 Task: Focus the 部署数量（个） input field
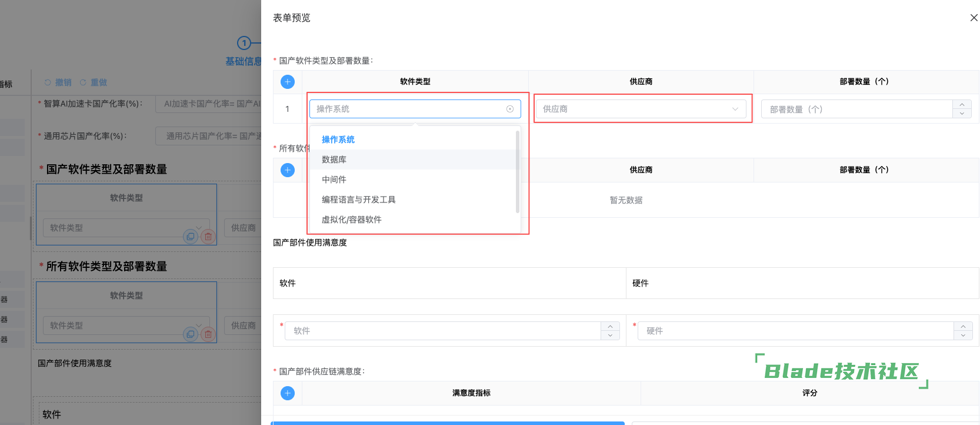pyautogui.click(x=856, y=109)
